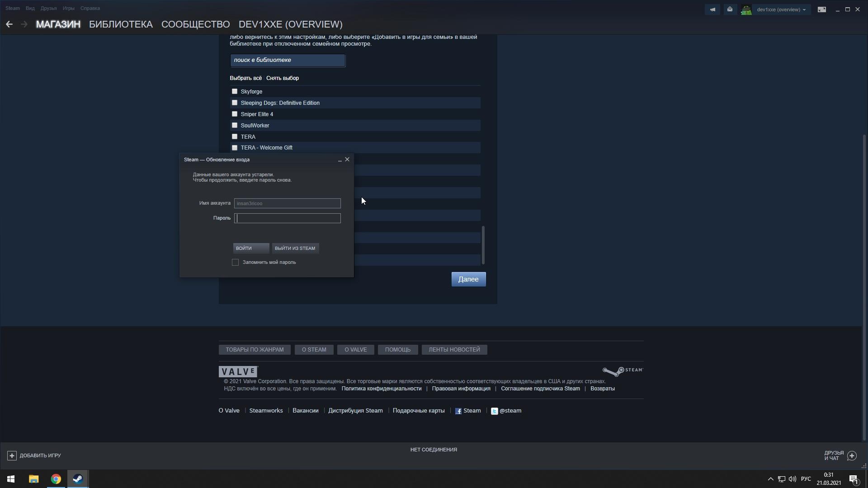
Task: Enable 'Запомнить мой пароль' checkbox
Action: pos(235,263)
